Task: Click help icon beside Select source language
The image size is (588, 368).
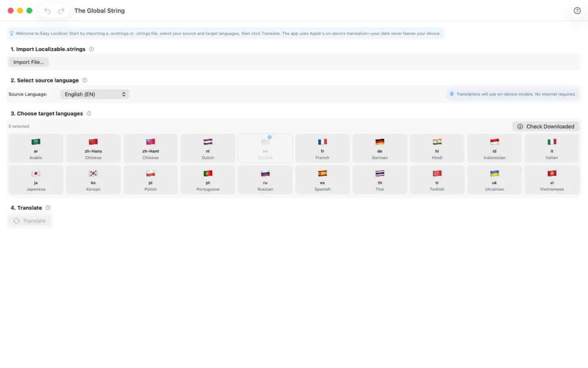Action: click(x=85, y=80)
